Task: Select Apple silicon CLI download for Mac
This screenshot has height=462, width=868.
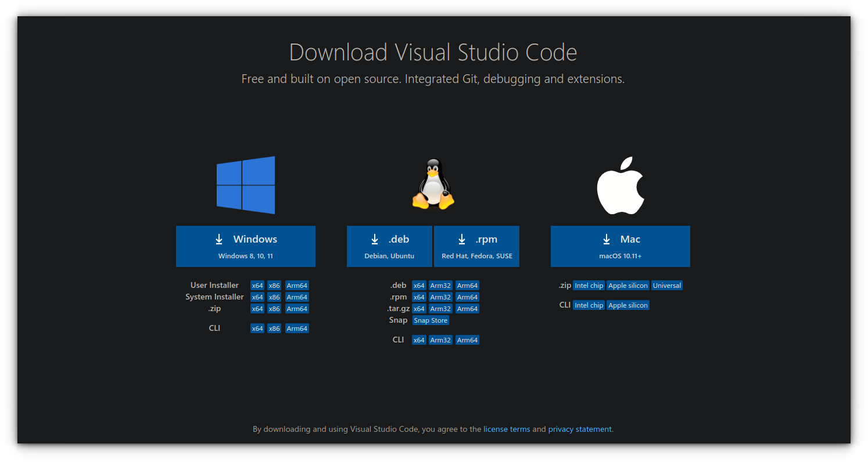Action: [x=628, y=305]
